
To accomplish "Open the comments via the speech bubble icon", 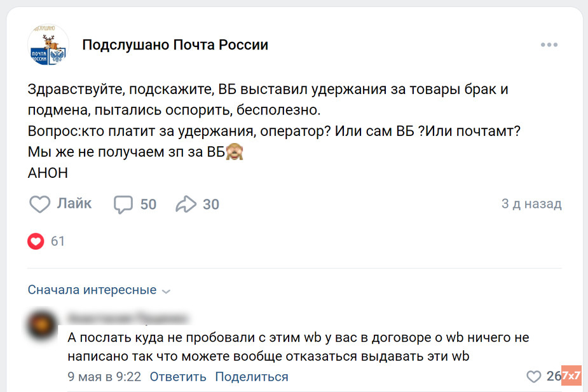I will [x=122, y=204].
